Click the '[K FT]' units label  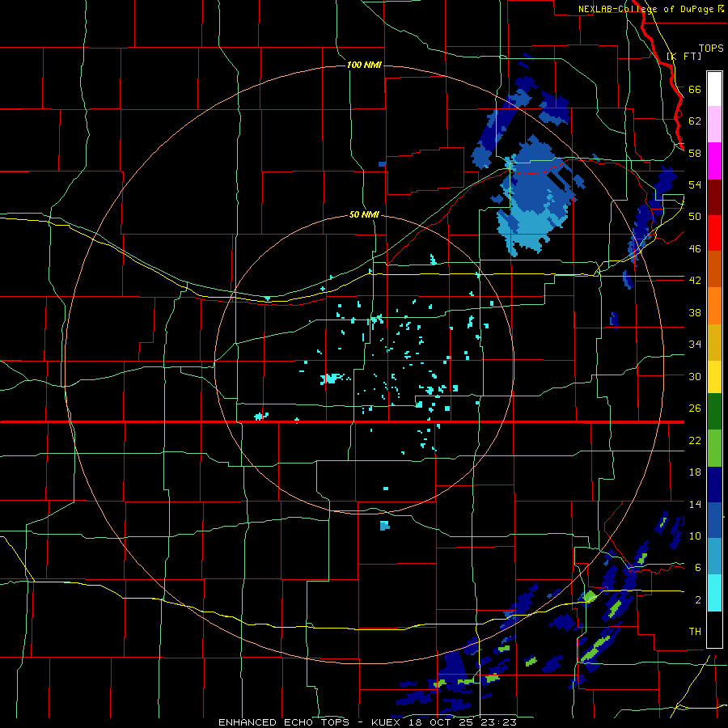pyautogui.click(x=684, y=56)
